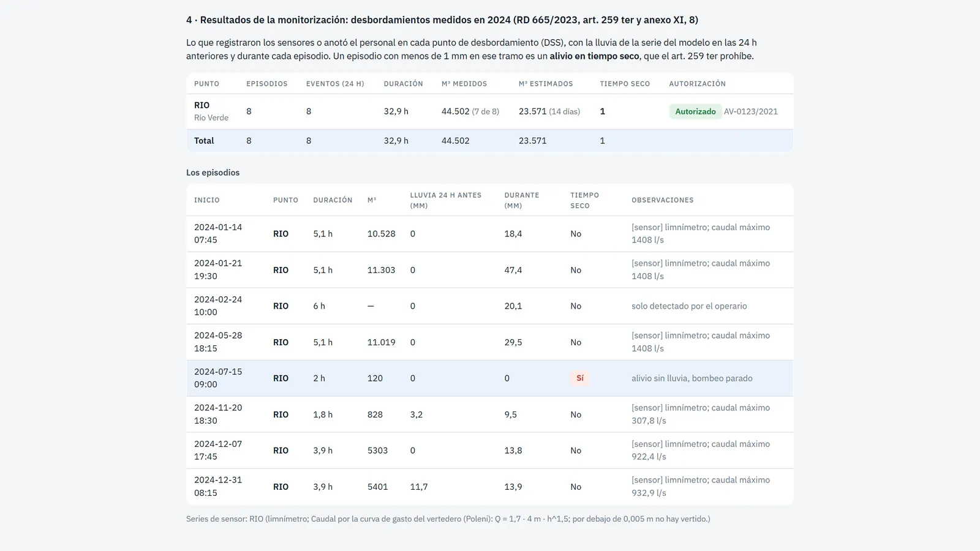Select episode start 2024-12-31 08:15
The image size is (980, 551).
(218, 486)
